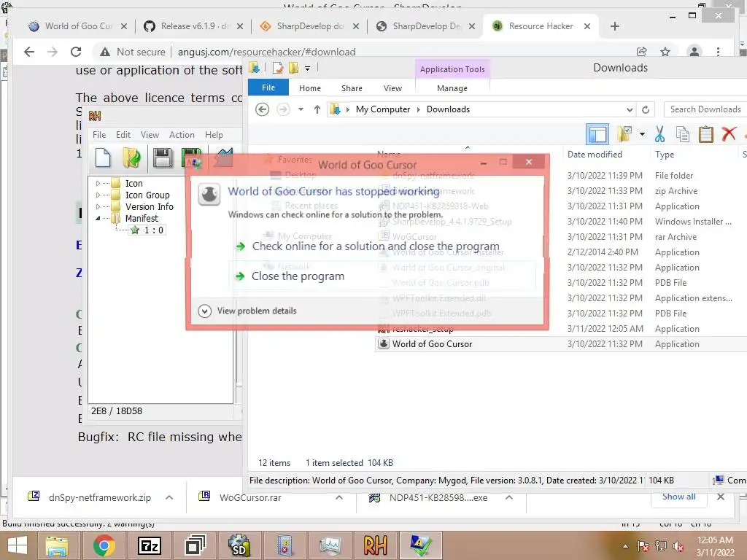The image size is (747, 560).
Task: Click the red Delete X icon in Downloads toolbar
Action: (729, 134)
